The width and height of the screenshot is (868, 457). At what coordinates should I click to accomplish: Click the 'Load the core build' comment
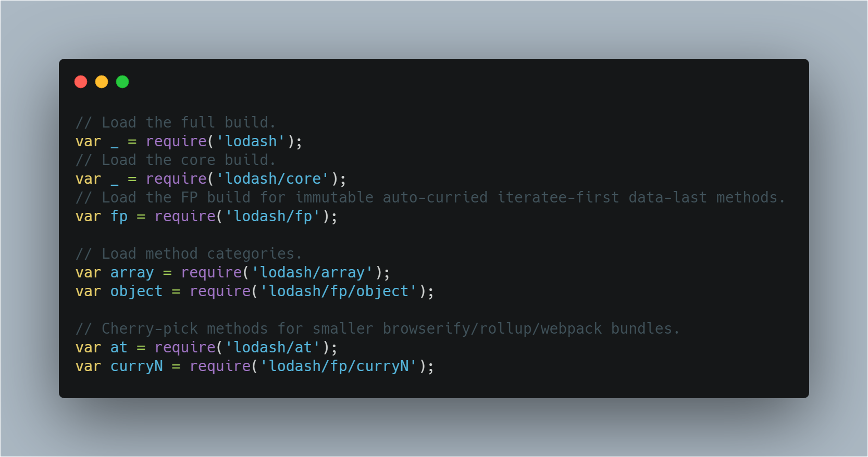[x=175, y=160]
